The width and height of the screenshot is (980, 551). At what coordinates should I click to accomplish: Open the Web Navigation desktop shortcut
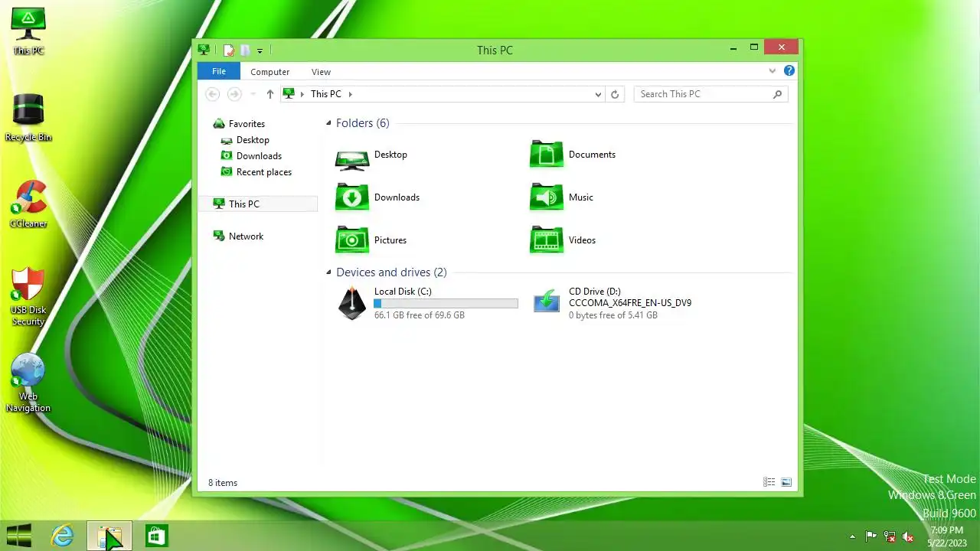(28, 383)
